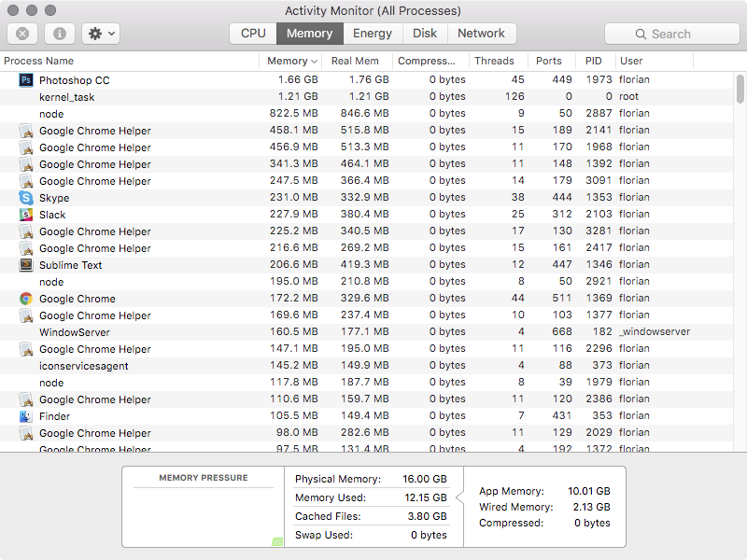Sort by the Process Name column header
This screenshot has height=560, width=747.
pos(129,61)
